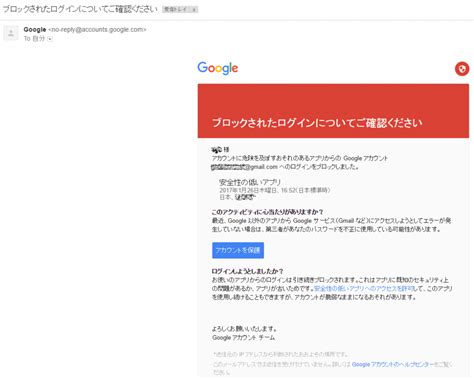474x379 pixels.
Task: Click the To 自分 recipient text
Action: point(34,39)
